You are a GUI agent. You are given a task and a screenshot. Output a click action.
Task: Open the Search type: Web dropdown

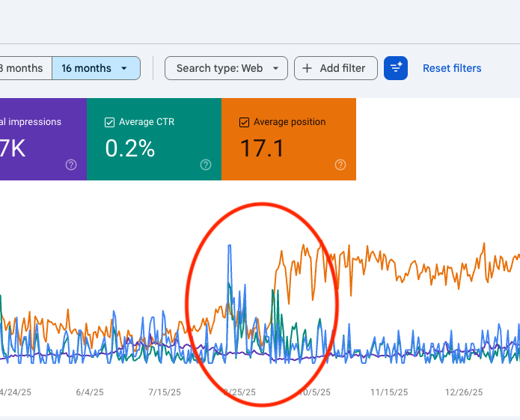[226, 68]
